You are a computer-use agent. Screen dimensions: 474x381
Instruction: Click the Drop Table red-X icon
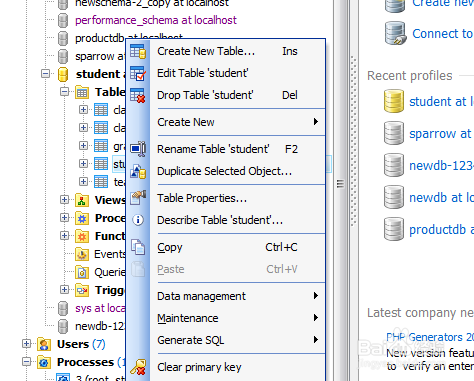138,95
